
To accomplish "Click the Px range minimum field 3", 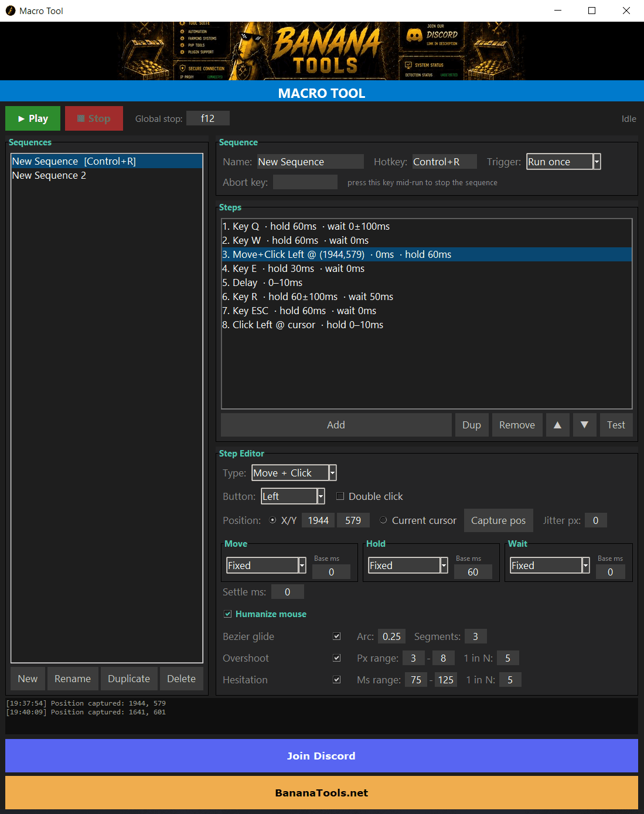I will (x=414, y=658).
